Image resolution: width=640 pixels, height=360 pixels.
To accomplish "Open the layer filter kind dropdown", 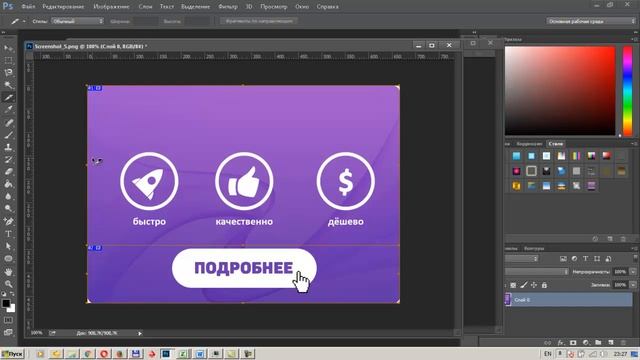I will click(522, 259).
